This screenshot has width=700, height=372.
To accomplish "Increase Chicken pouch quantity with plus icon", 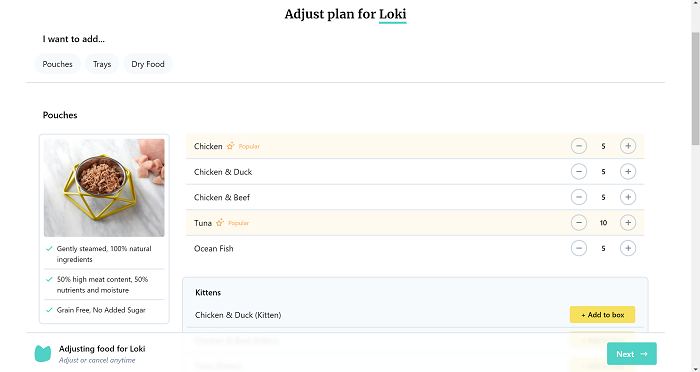I will (628, 146).
